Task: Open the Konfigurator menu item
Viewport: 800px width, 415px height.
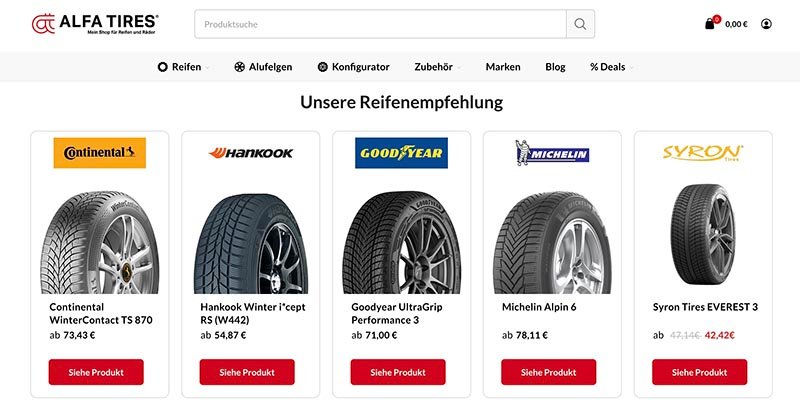Action: tap(354, 67)
